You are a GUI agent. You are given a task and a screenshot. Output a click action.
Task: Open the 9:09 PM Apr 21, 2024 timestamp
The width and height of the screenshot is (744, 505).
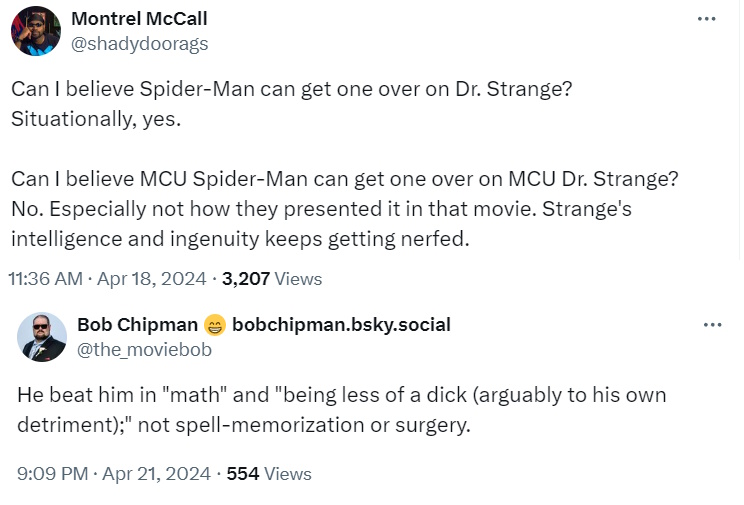tap(114, 474)
